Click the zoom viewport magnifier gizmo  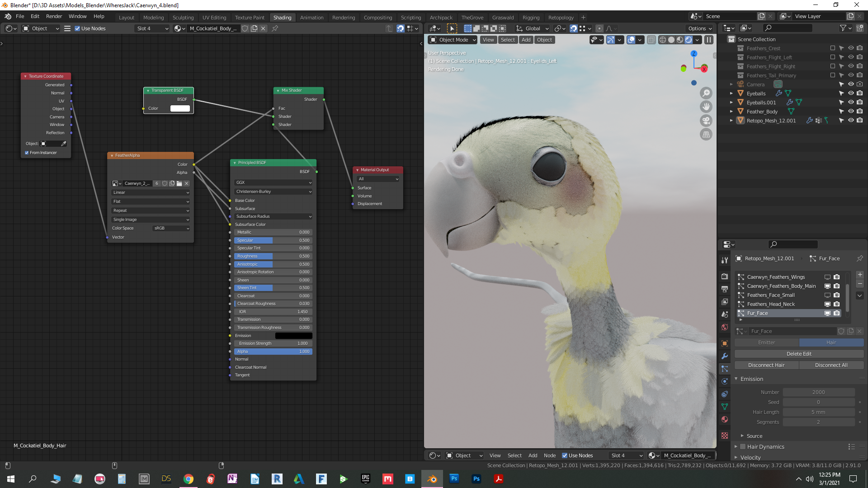[x=706, y=93]
